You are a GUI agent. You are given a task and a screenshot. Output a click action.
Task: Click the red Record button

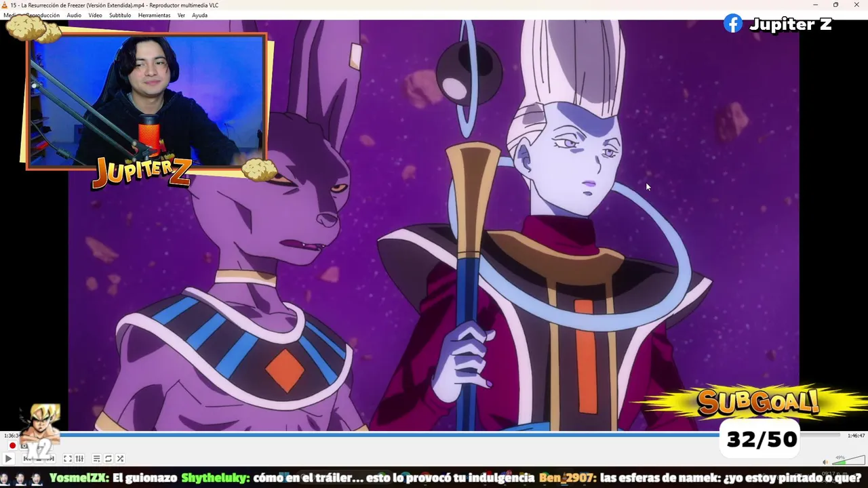[12, 445]
